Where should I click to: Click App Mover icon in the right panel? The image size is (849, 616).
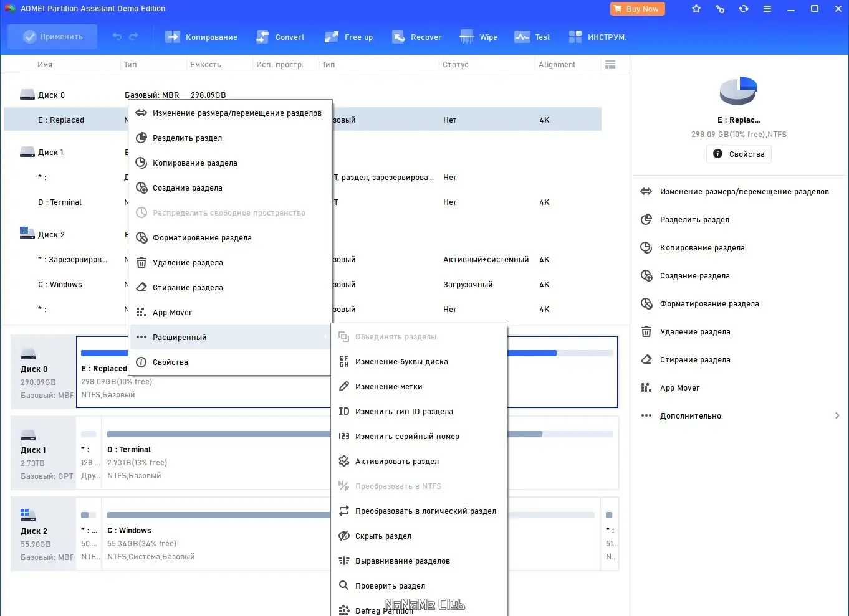pos(646,387)
